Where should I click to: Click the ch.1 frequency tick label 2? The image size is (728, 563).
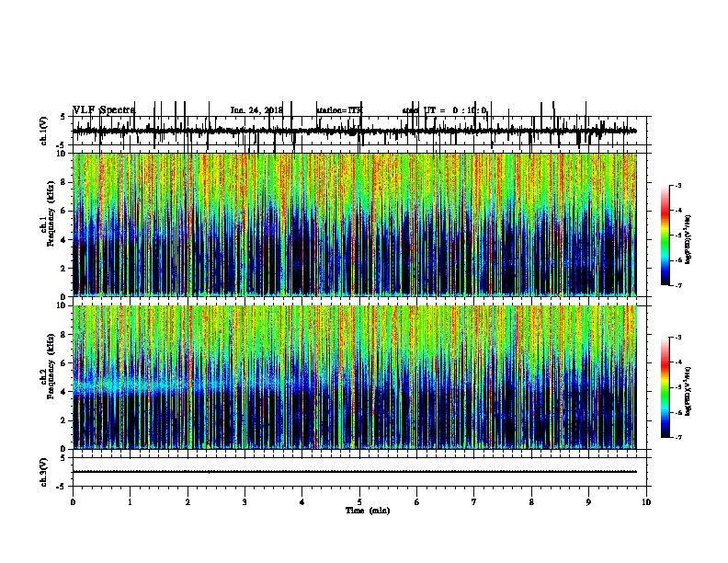[64, 268]
